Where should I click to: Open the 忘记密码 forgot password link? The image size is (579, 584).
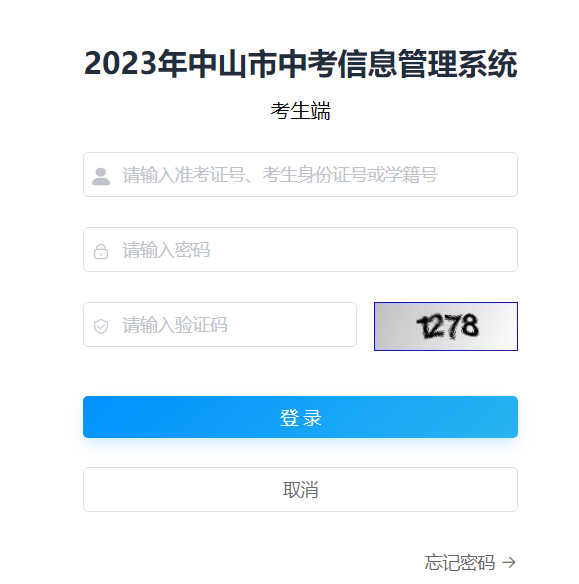(470, 562)
